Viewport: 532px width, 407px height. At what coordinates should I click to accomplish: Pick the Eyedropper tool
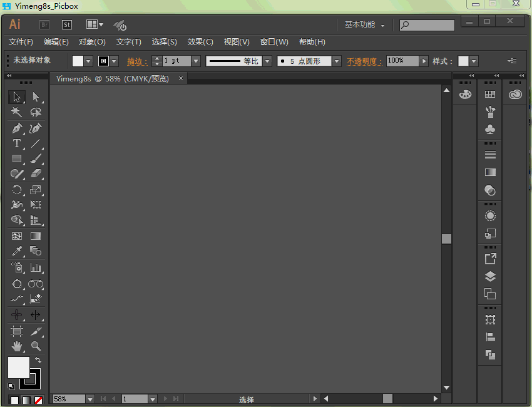tap(17, 252)
